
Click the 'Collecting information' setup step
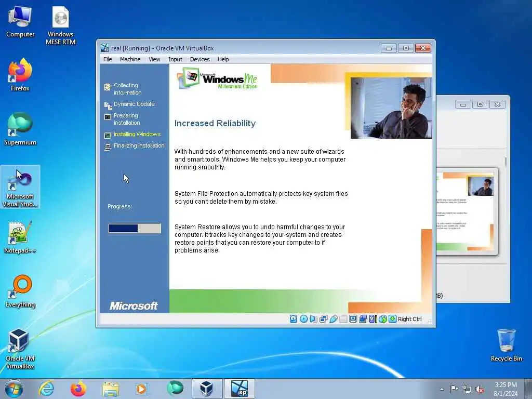point(128,89)
